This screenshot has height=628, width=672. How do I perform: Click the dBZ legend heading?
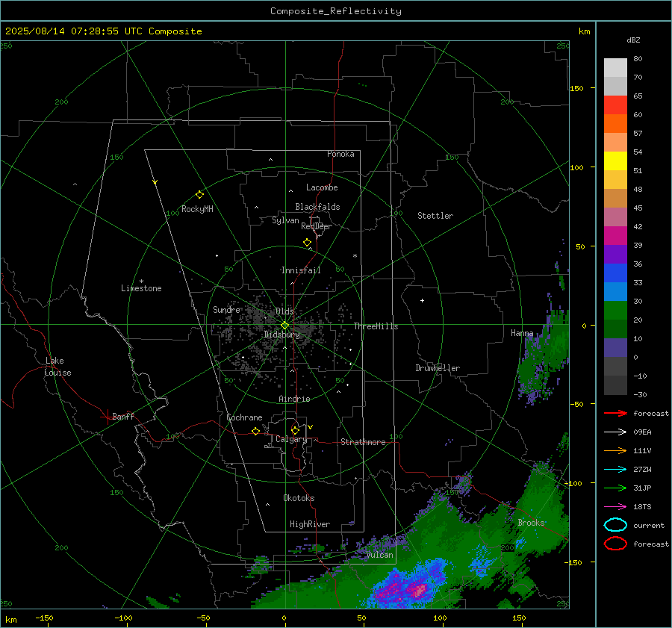click(633, 40)
